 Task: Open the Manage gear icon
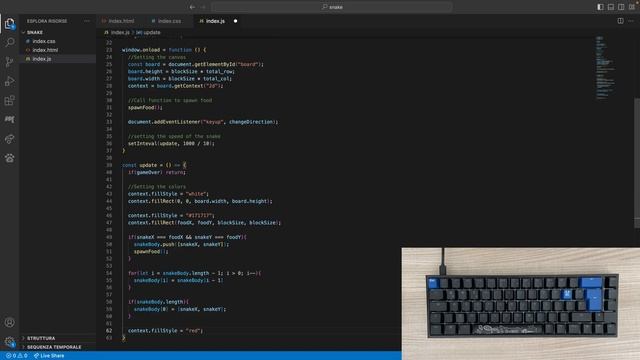click(x=10, y=342)
